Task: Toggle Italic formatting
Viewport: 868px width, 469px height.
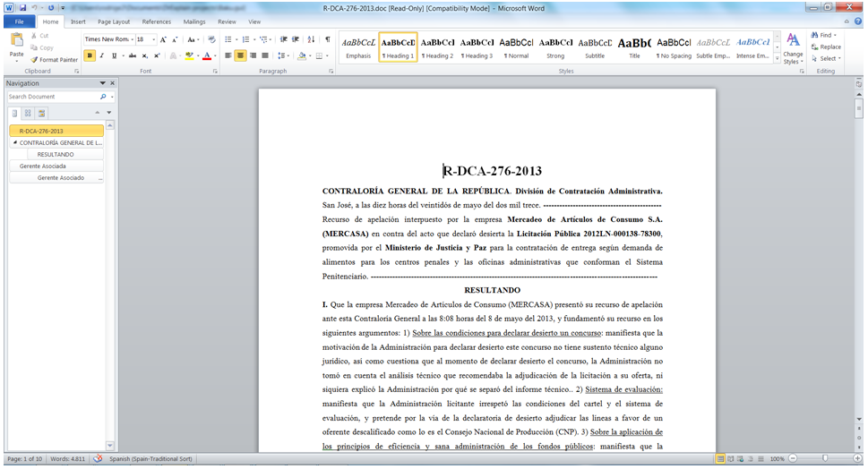Action: [x=102, y=55]
